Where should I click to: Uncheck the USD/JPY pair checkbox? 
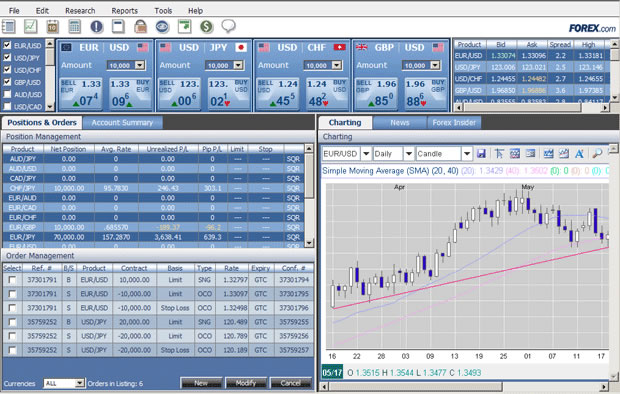(x=7, y=57)
